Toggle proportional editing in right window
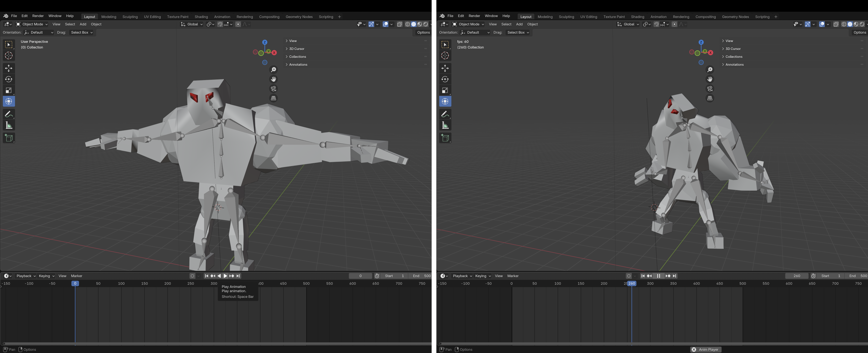Image resolution: width=868 pixels, height=353 pixels. tap(675, 24)
